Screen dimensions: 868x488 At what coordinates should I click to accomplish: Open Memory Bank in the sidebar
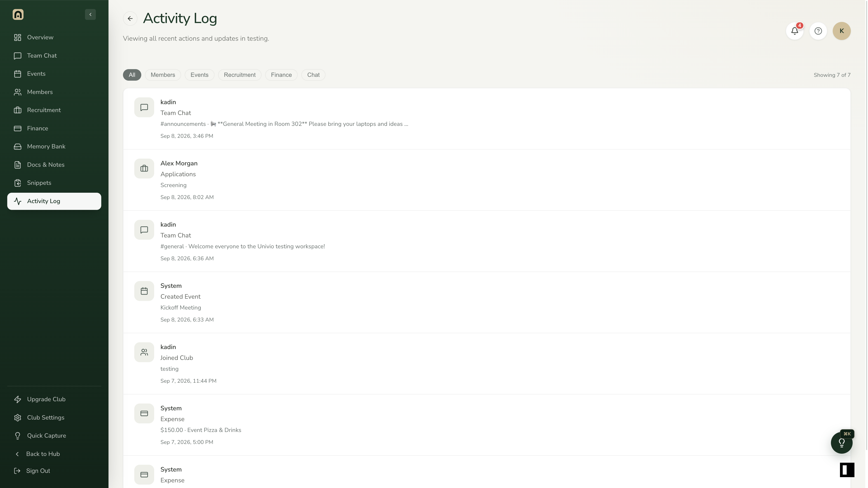tap(54, 146)
